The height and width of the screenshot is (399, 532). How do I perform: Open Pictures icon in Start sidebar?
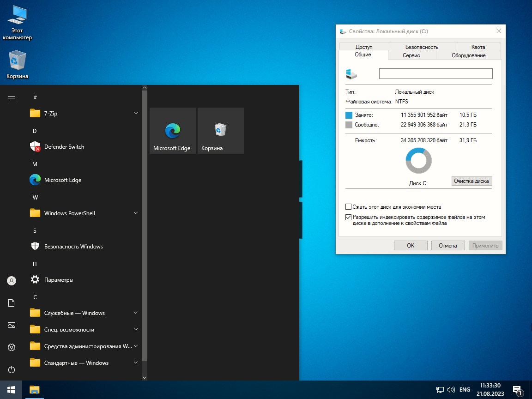pos(12,325)
